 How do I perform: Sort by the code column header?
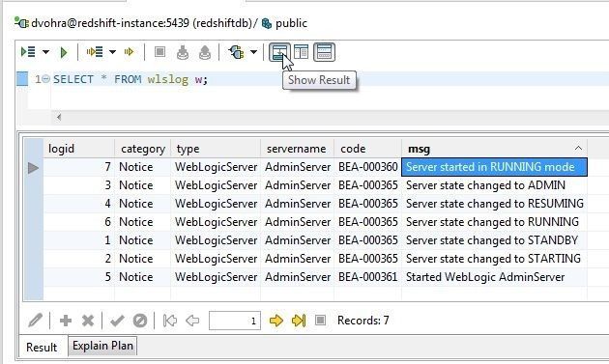point(367,149)
